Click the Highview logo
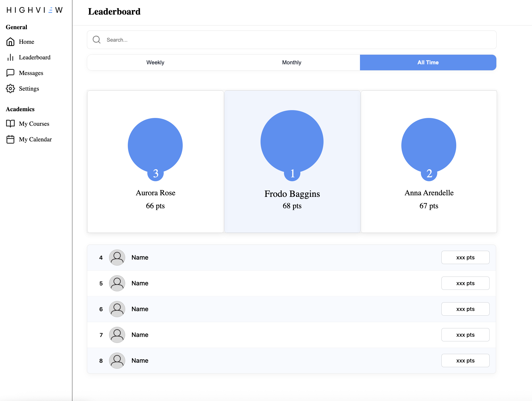Viewport: 532px width, 401px height. [x=35, y=10]
